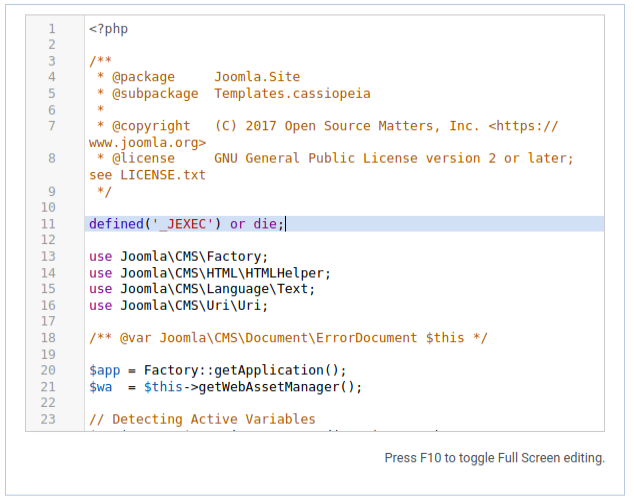Click the use Joomla\CMS\Factory statement
634x503 pixels.
click(178, 256)
